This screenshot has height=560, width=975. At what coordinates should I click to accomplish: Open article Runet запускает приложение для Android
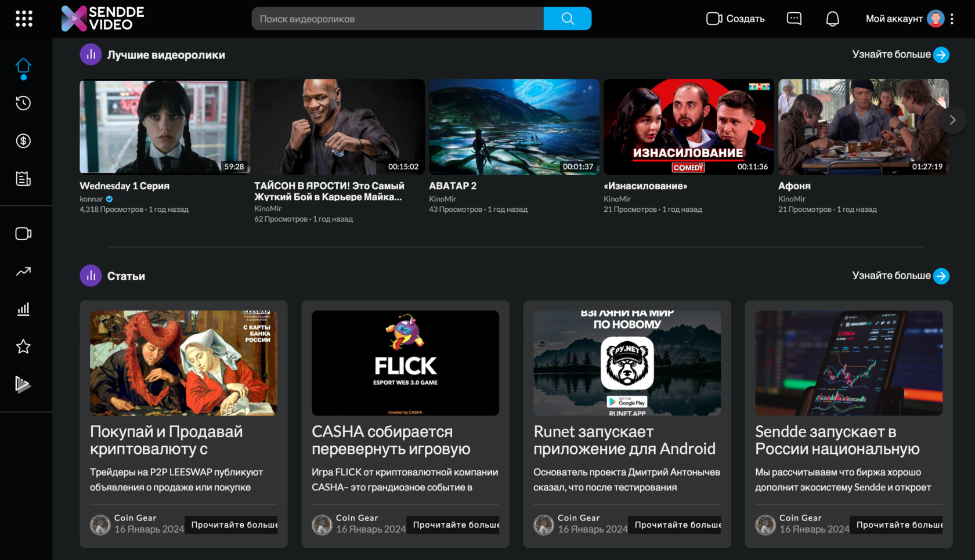click(624, 440)
